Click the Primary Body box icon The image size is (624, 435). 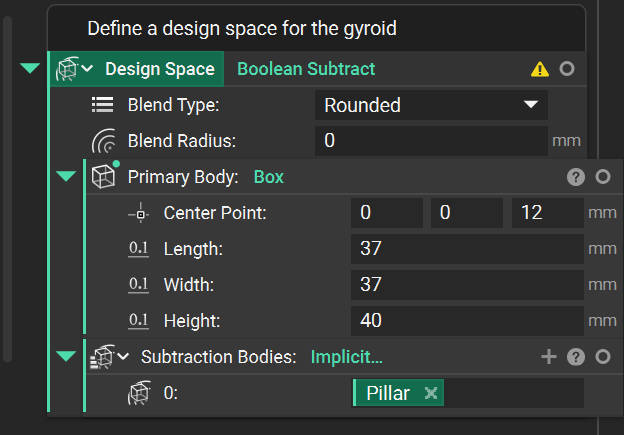(104, 176)
